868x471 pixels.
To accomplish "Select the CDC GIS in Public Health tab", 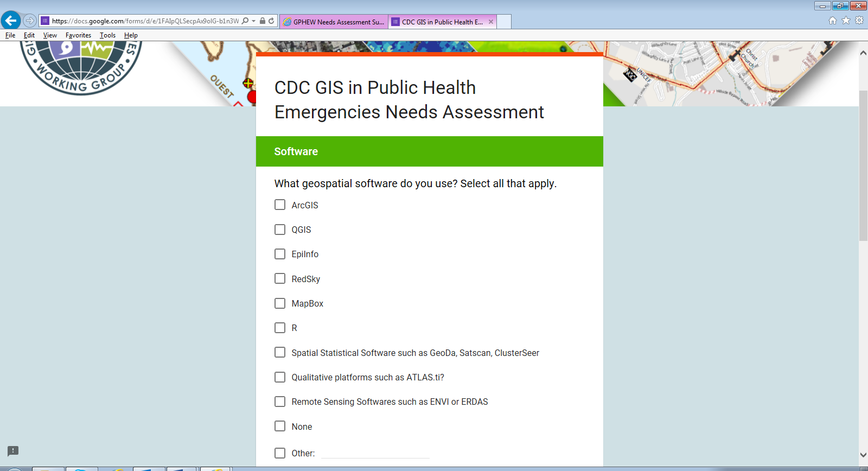I will (442, 22).
